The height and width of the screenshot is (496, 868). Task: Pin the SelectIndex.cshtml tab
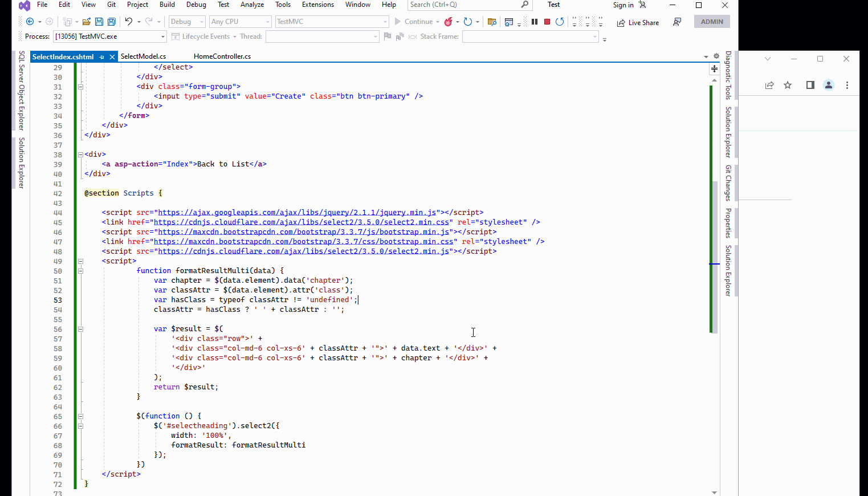pos(102,57)
